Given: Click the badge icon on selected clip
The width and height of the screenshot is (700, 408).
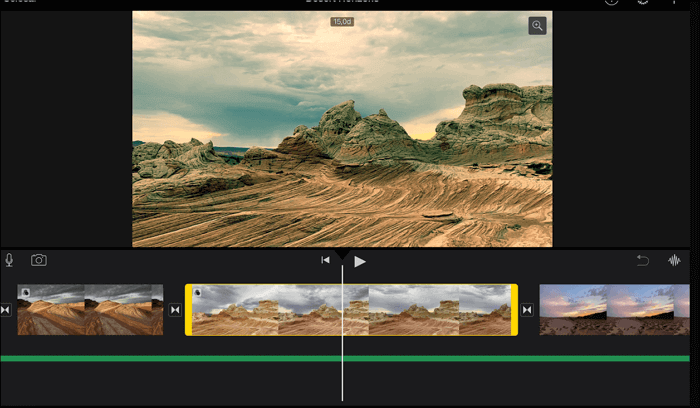Looking at the screenshot, I should (199, 293).
